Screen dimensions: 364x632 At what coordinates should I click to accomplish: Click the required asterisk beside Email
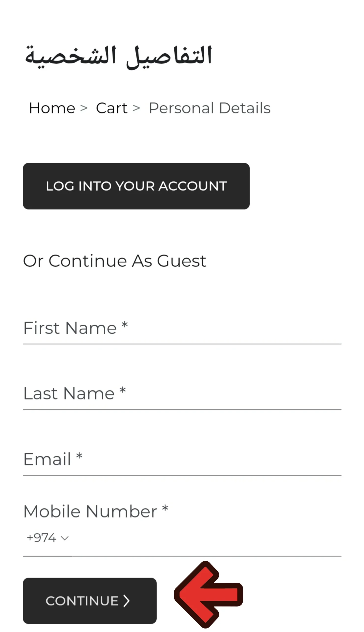point(79,456)
